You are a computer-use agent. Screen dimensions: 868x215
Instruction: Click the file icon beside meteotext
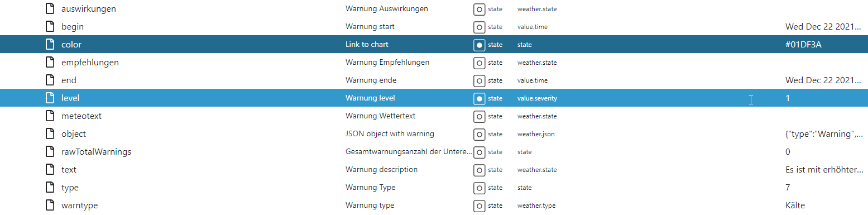click(50, 116)
